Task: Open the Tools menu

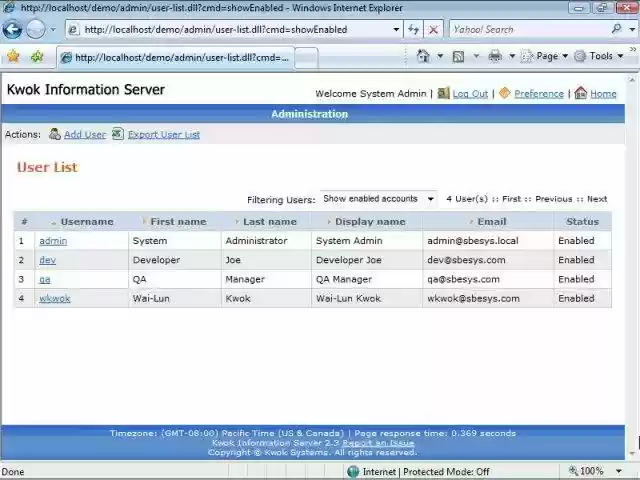Action: (x=599, y=56)
